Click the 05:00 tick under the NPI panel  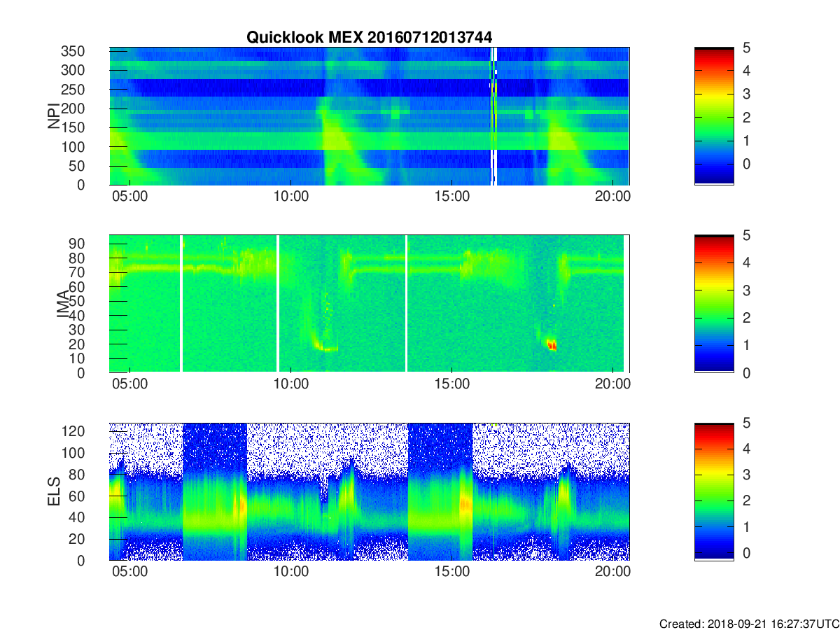tap(129, 197)
